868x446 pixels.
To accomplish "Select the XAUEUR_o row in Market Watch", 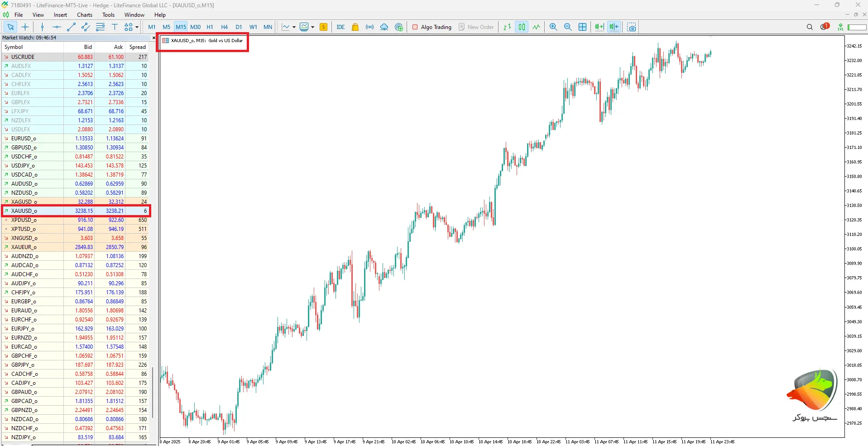I will [x=24, y=247].
